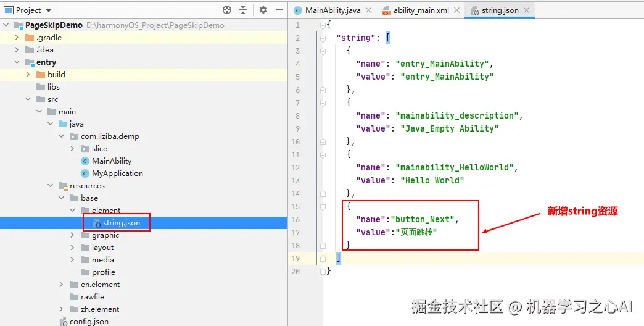Collapse the base folder arrow
Screen dimensions: 644x326
tap(61, 198)
